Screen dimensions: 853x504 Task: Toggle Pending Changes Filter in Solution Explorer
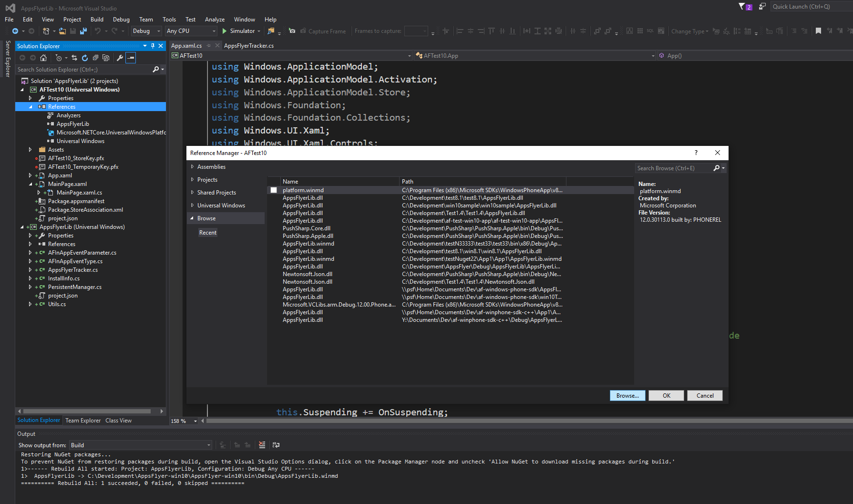(x=60, y=58)
